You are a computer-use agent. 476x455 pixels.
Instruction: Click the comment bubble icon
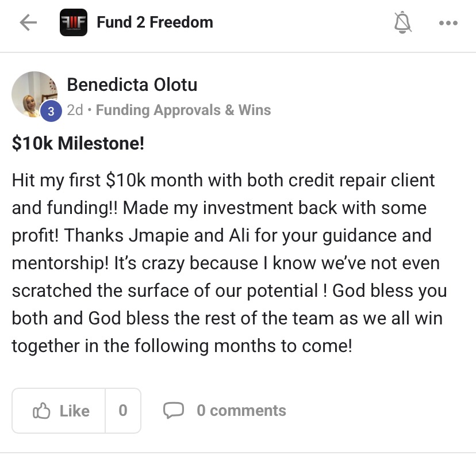(x=174, y=410)
